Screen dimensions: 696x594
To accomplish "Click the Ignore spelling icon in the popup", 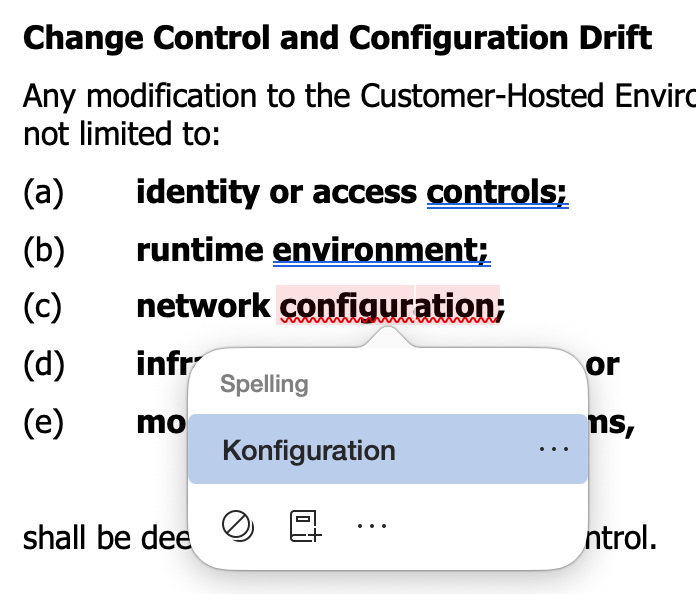I will point(238,526).
